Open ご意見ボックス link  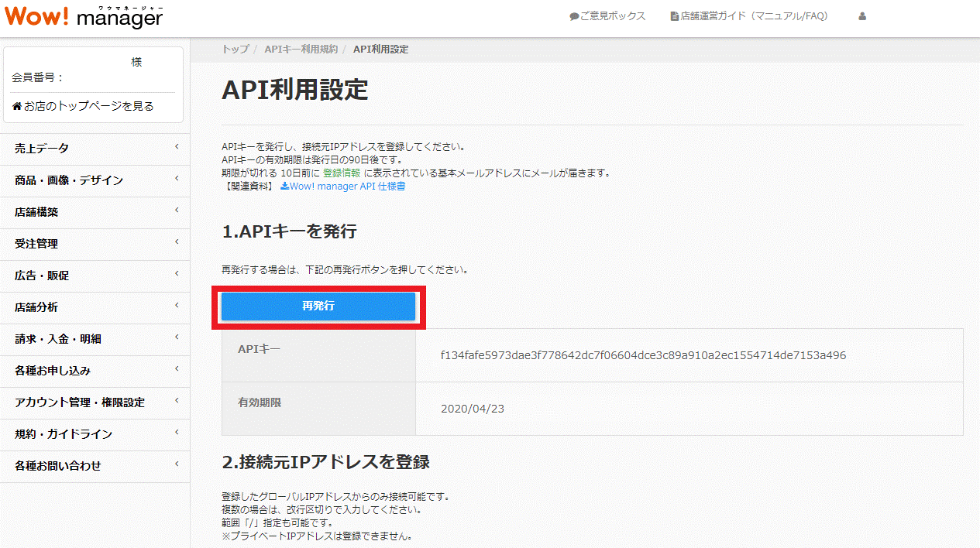tap(613, 16)
